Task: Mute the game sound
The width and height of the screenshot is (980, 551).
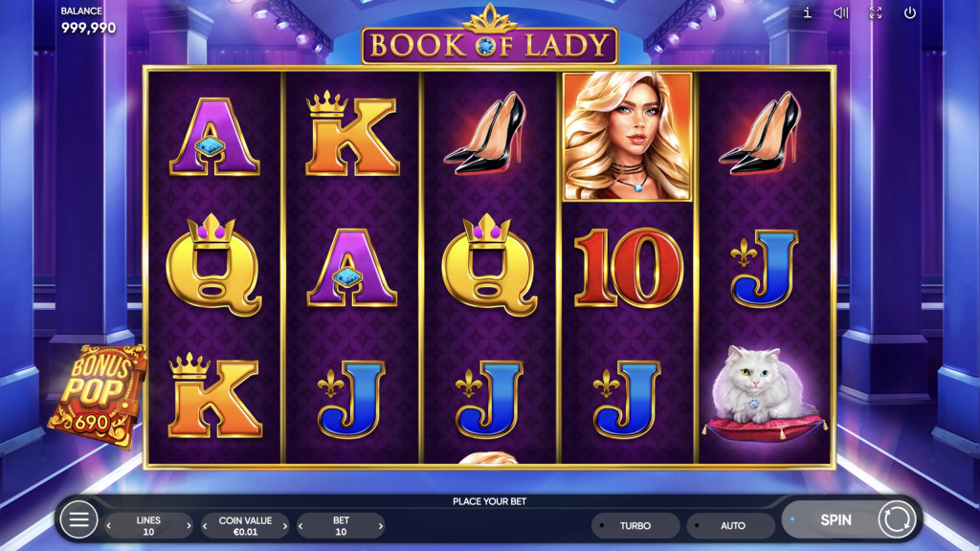Action: (841, 12)
